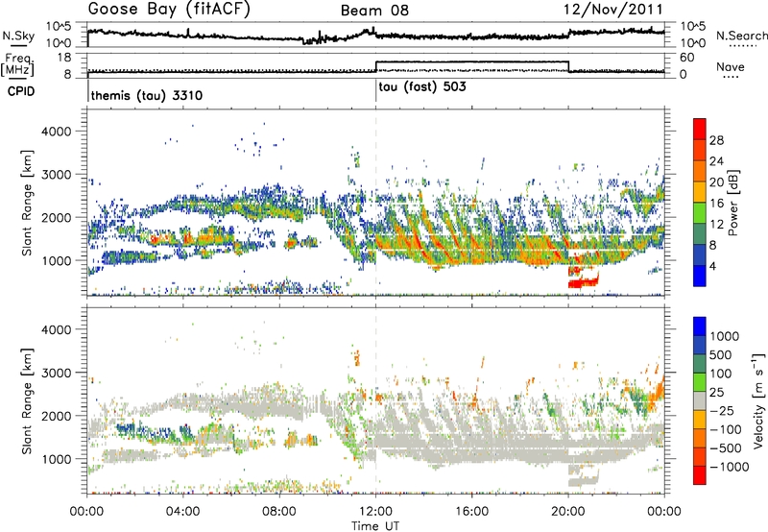Click the red bottom swatch of velocity colorbar

pyautogui.click(x=700, y=475)
